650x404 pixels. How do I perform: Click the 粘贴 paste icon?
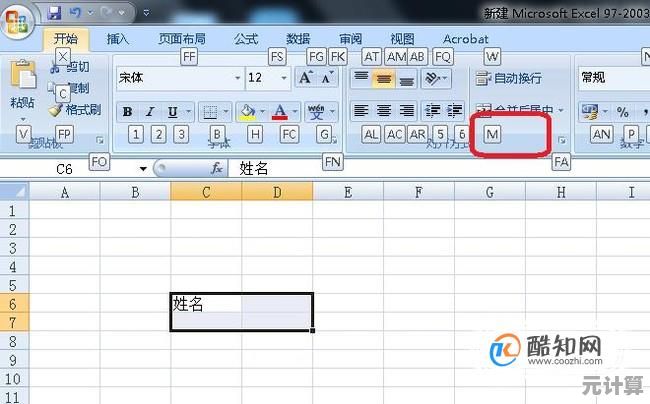(x=23, y=75)
